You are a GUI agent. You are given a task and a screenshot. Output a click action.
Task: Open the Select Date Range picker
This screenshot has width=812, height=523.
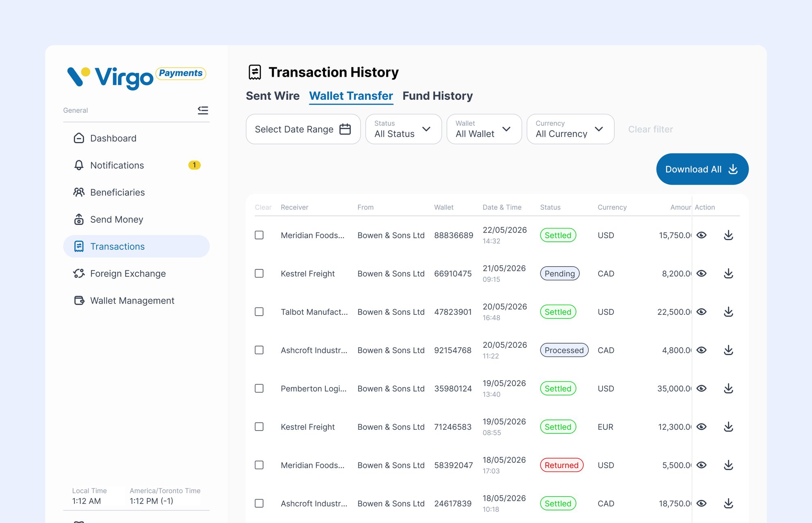303,129
